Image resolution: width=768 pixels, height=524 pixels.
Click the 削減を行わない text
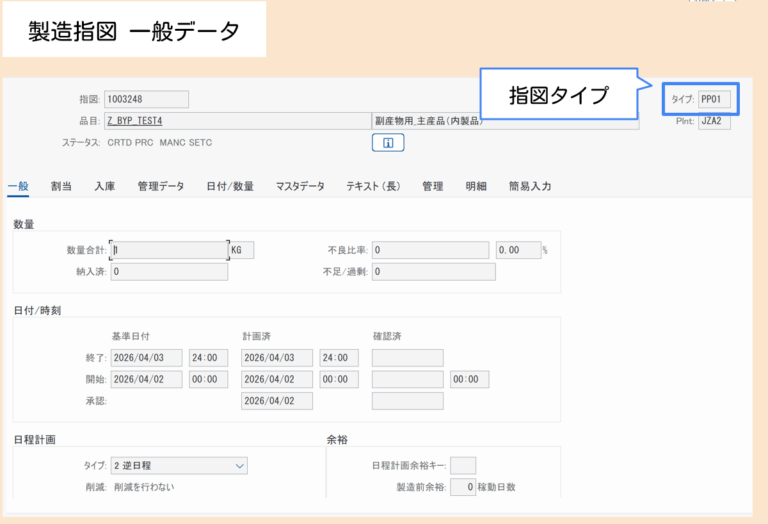point(144,487)
